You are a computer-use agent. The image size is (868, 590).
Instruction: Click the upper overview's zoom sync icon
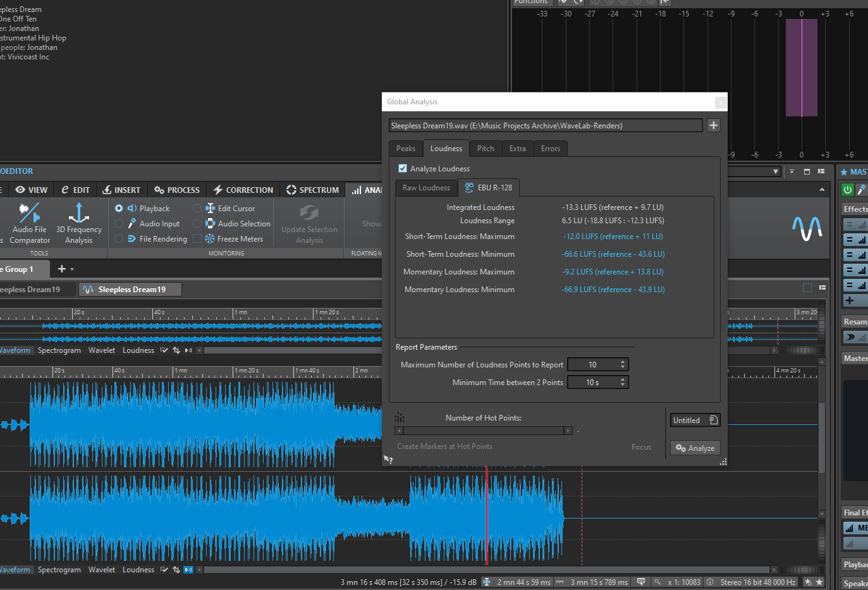pos(188,350)
